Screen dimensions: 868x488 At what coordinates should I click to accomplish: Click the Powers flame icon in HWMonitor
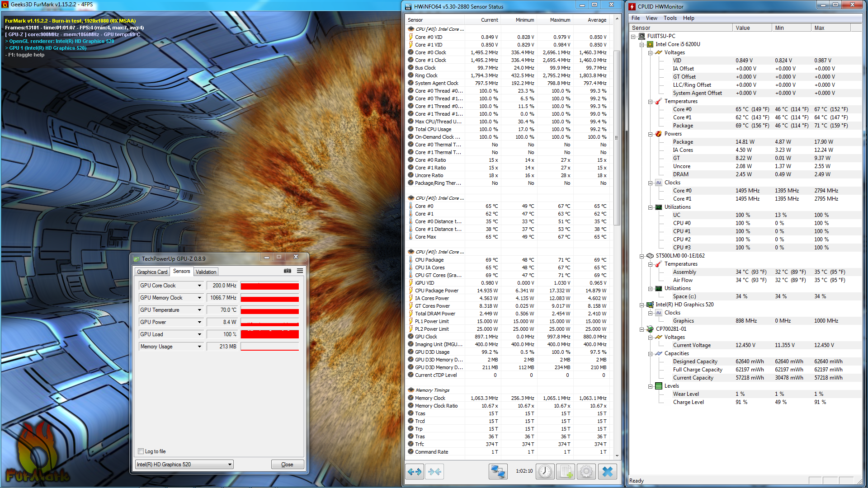(659, 134)
